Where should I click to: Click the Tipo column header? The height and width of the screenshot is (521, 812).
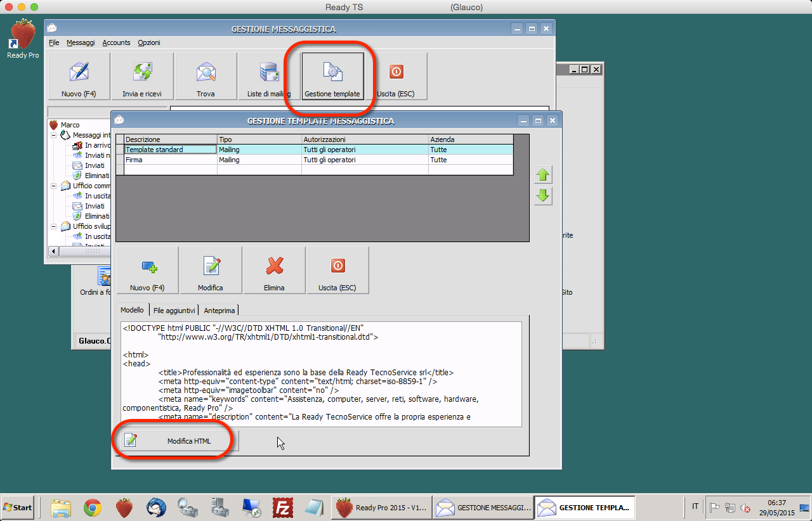pyautogui.click(x=259, y=139)
